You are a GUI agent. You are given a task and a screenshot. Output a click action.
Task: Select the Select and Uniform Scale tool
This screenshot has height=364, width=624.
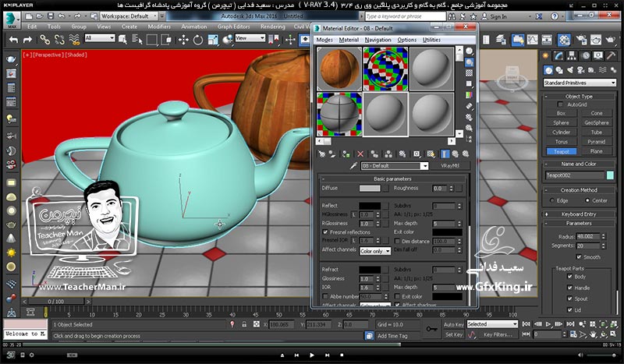click(213, 40)
